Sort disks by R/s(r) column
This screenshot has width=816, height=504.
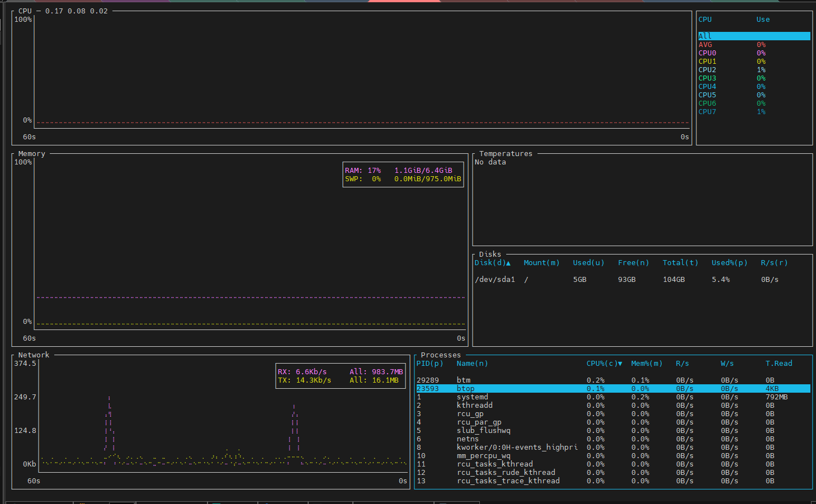pos(774,262)
